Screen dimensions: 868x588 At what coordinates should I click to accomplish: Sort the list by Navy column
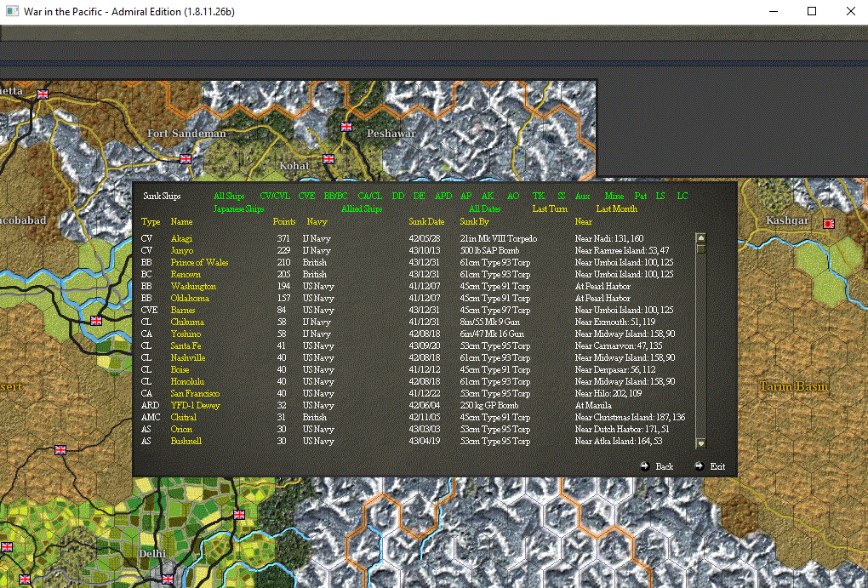[x=317, y=222]
